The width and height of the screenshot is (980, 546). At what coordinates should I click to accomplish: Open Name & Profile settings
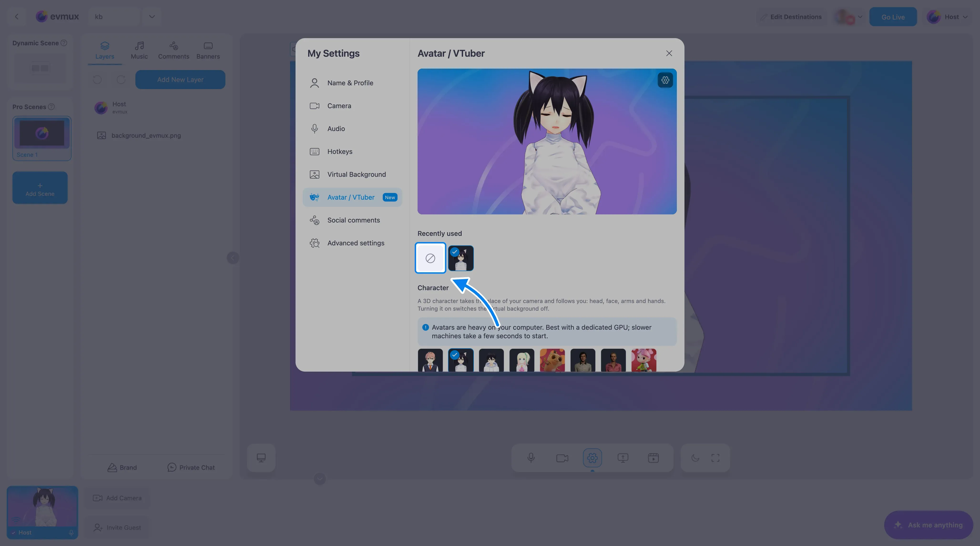[352, 83]
